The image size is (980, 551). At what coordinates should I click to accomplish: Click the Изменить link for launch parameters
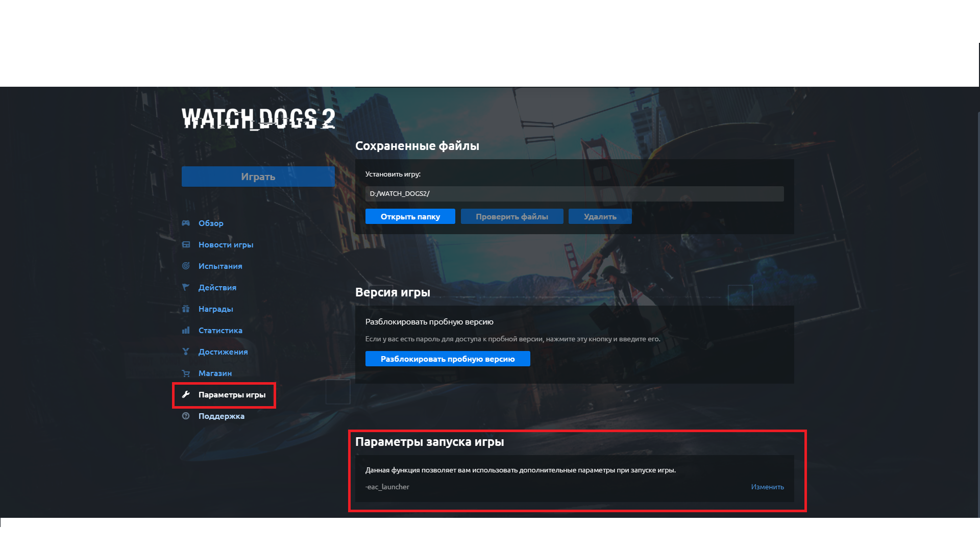tap(767, 487)
